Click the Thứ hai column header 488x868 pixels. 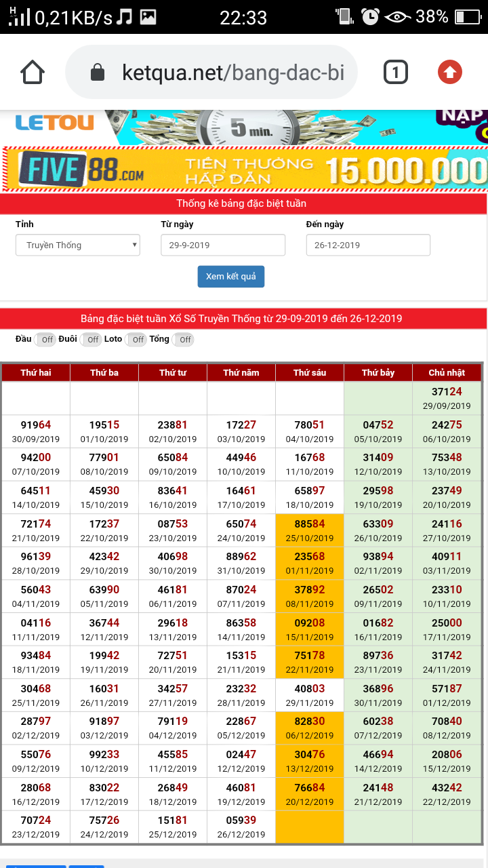coord(36,373)
